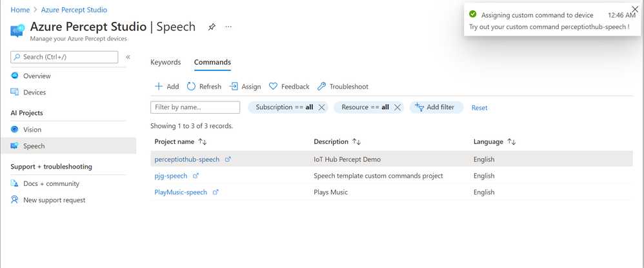Viewport: 644px width, 268px height.
Task: Click the Filter by name field
Action: coord(195,107)
